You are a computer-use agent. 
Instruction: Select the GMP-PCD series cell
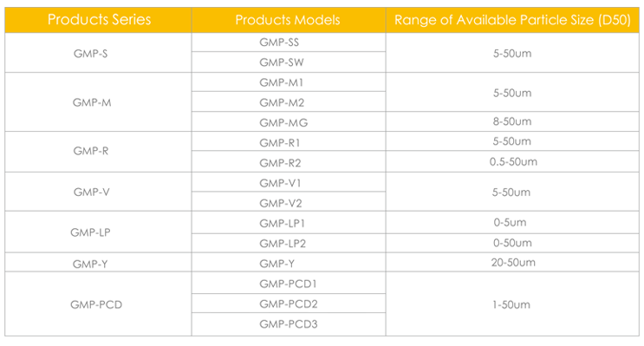tap(98, 304)
